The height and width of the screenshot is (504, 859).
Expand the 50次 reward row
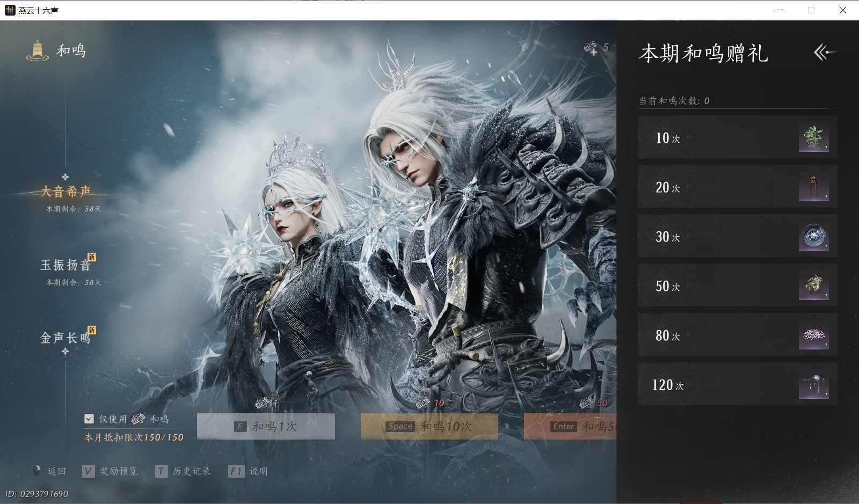(737, 286)
